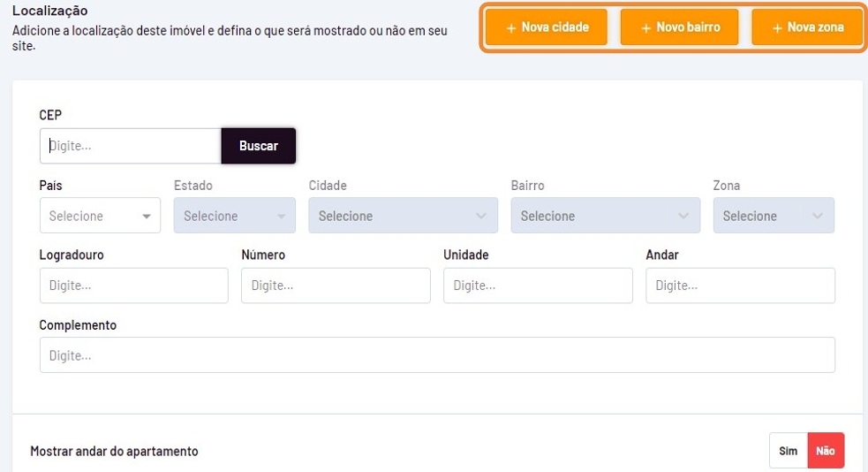The width and height of the screenshot is (868, 472).
Task: Focus the Número input field
Action: click(336, 286)
